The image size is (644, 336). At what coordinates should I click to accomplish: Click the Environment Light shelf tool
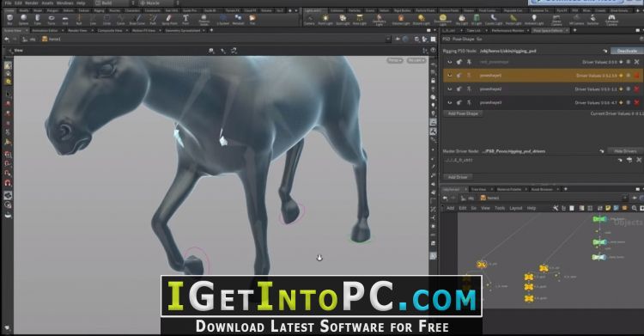[x=442, y=19]
